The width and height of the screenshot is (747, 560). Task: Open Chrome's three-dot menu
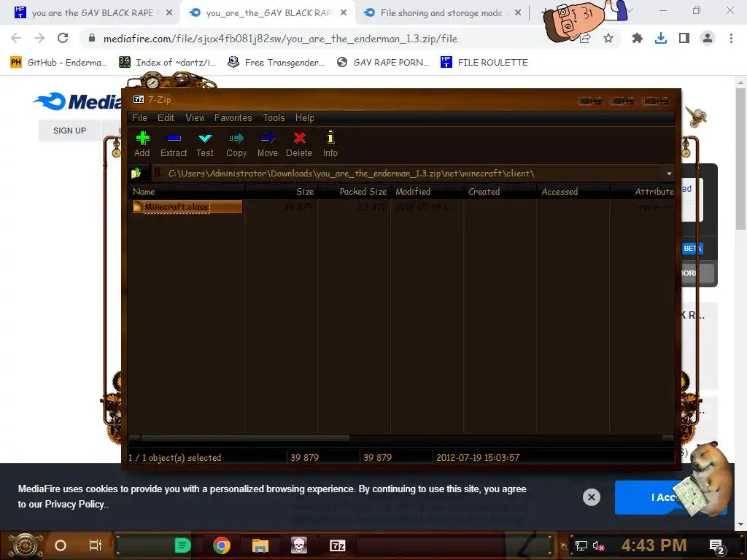pos(731,39)
